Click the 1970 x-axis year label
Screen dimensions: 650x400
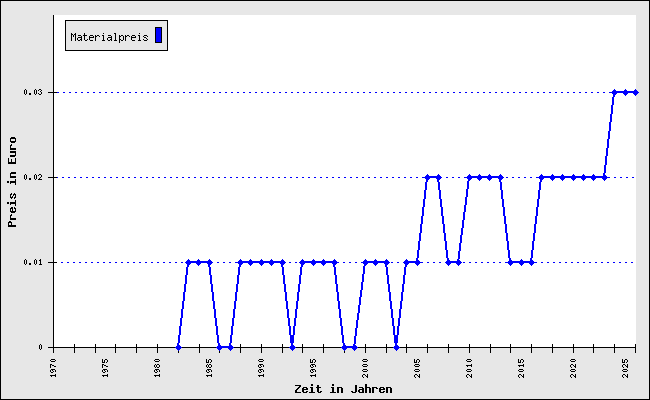click(x=53, y=368)
